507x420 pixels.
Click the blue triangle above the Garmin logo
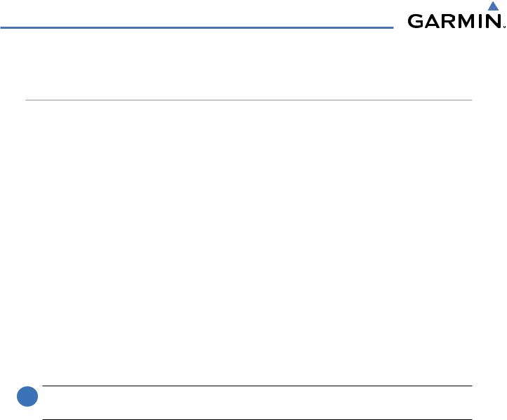pos(493,6)
